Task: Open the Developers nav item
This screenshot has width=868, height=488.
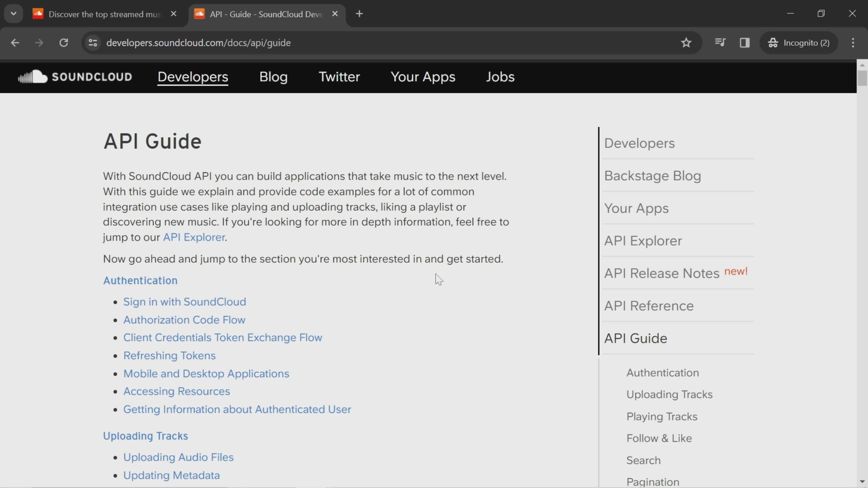Action: coord(193,77)
